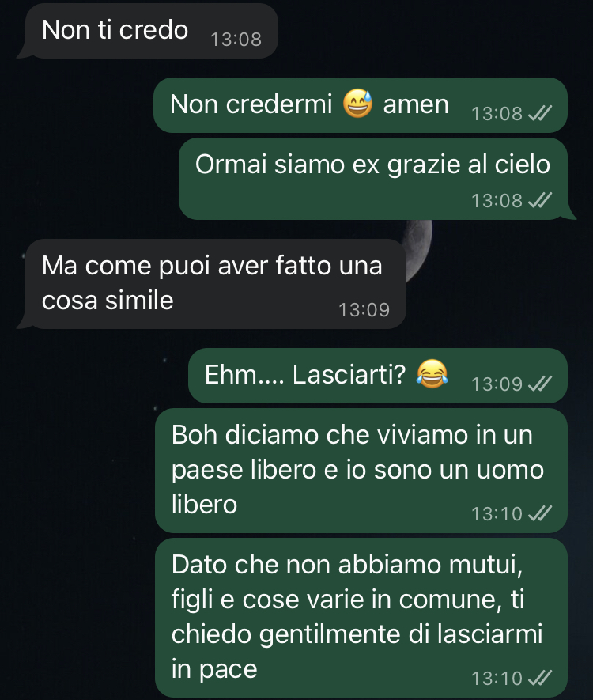Tap double-check icon on 'Ehm.... Lasciarti?' message
Viewport: 593px width, 700px height.
point(540,384)
